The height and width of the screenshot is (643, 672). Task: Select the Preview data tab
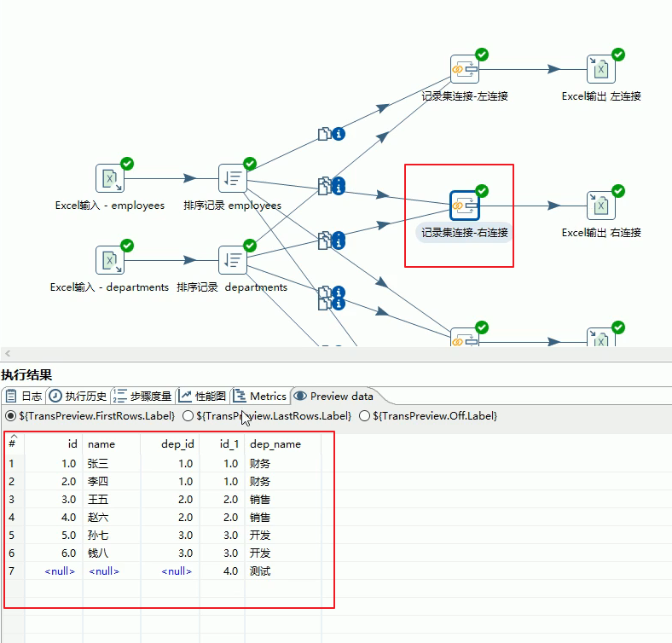point(333,396)
